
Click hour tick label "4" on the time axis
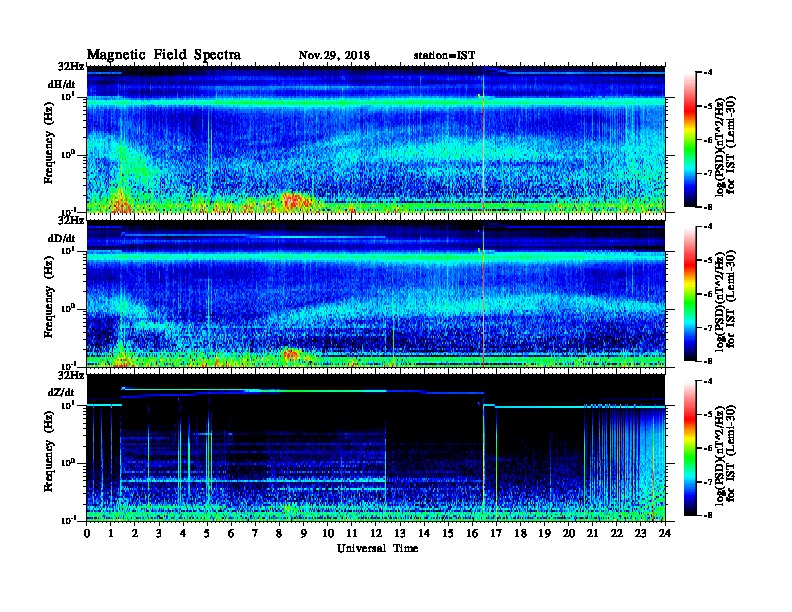183,533
